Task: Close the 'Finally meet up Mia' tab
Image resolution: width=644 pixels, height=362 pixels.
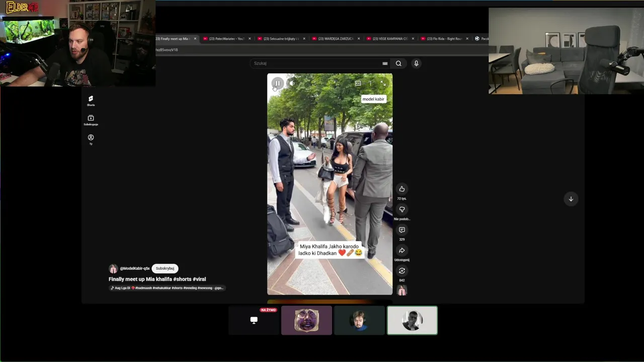Action: [x=195, y=39]
